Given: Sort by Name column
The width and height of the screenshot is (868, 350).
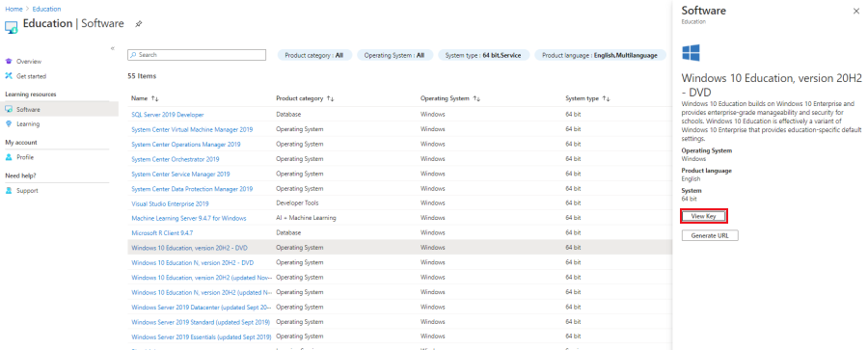Looking at the screenshot, I should pos(145,98).
